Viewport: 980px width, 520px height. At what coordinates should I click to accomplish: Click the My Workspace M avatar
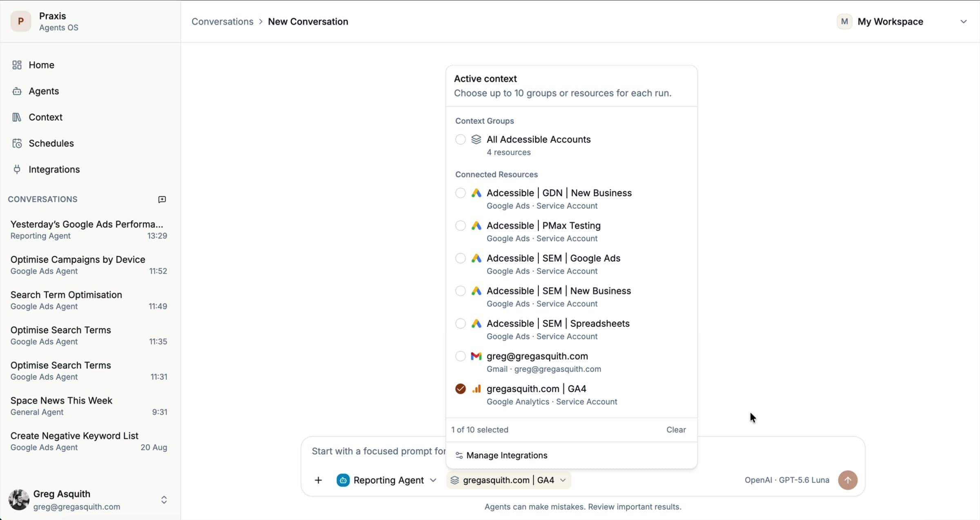(844, 21)
